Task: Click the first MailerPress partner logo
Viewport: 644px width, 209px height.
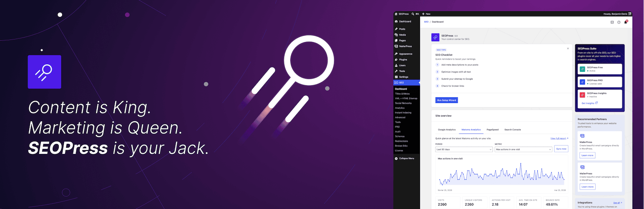Action: click(582, 136)
